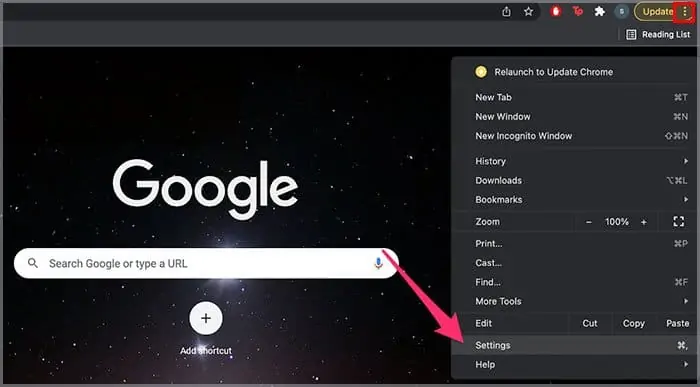Click the share page icon

coord(506,12)
